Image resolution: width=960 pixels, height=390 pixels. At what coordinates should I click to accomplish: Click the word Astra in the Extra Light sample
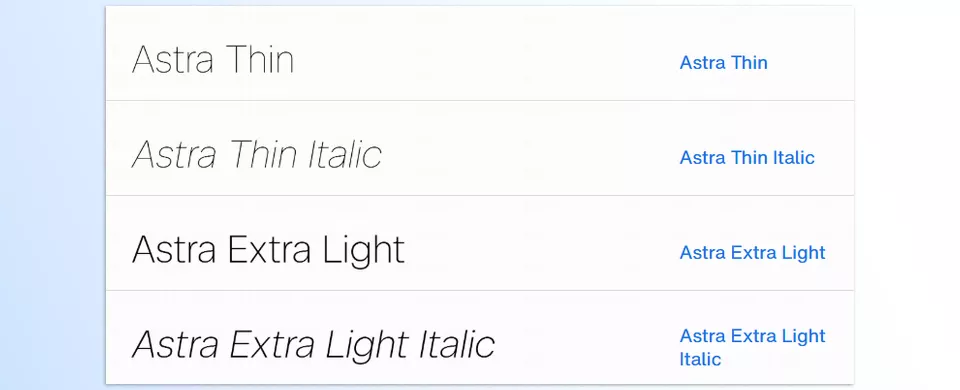174,250
